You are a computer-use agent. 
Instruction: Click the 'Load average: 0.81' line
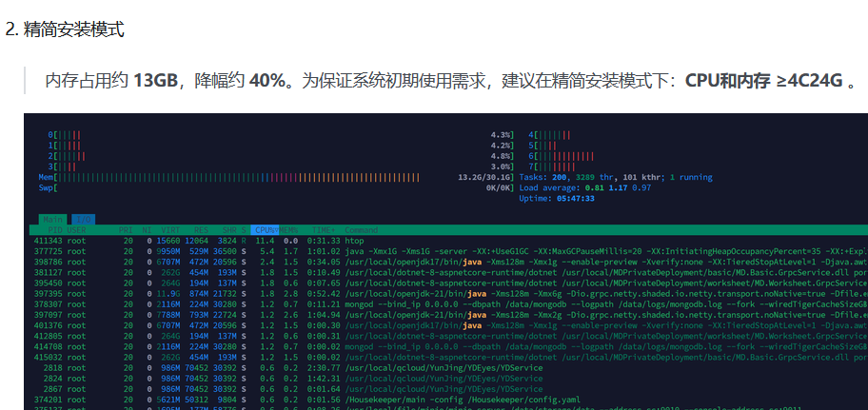click(584, 188)
